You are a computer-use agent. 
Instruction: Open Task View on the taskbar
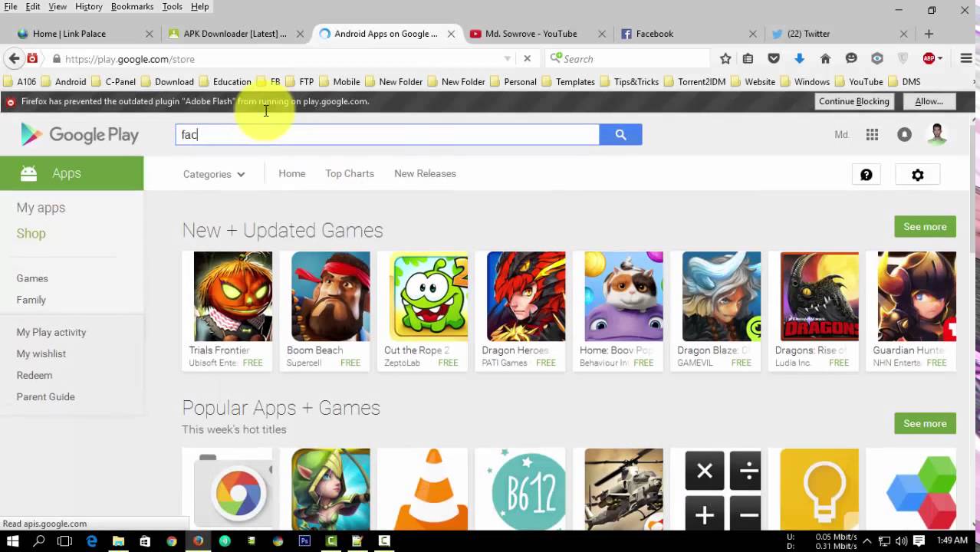pos(65,540)
